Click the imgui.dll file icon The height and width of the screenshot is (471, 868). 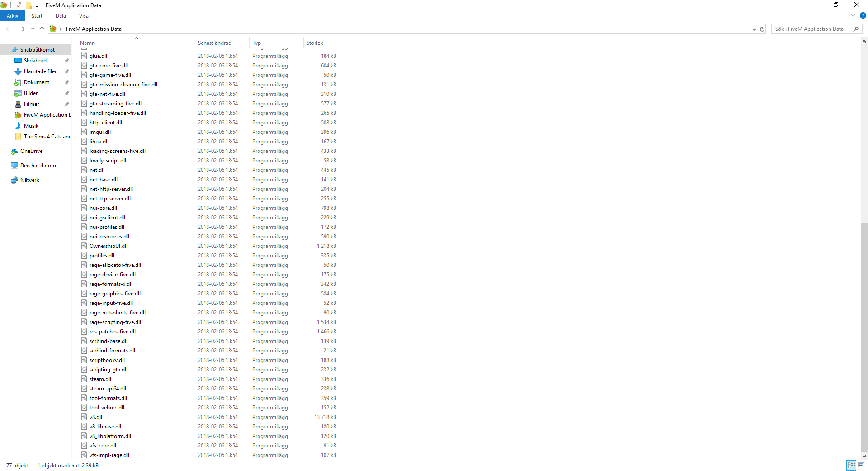(84, 132)
